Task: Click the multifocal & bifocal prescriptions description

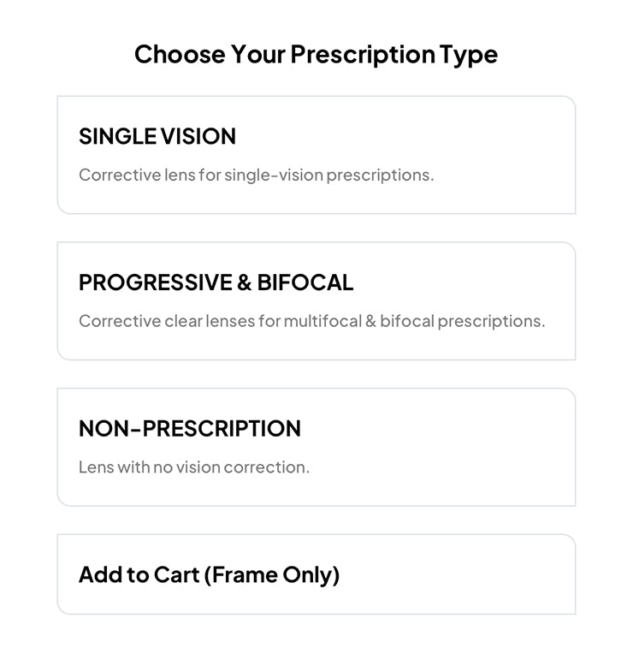Action: click(x=311, y=322)
